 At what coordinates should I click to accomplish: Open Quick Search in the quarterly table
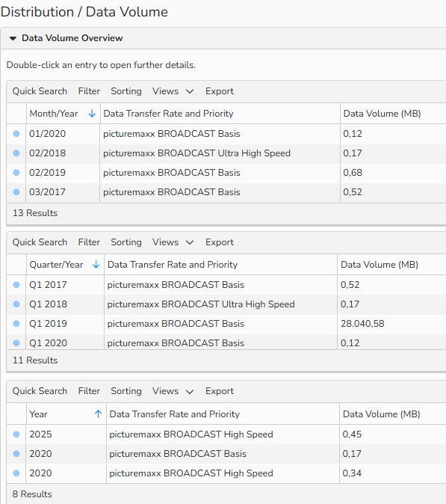click(40, 242)
